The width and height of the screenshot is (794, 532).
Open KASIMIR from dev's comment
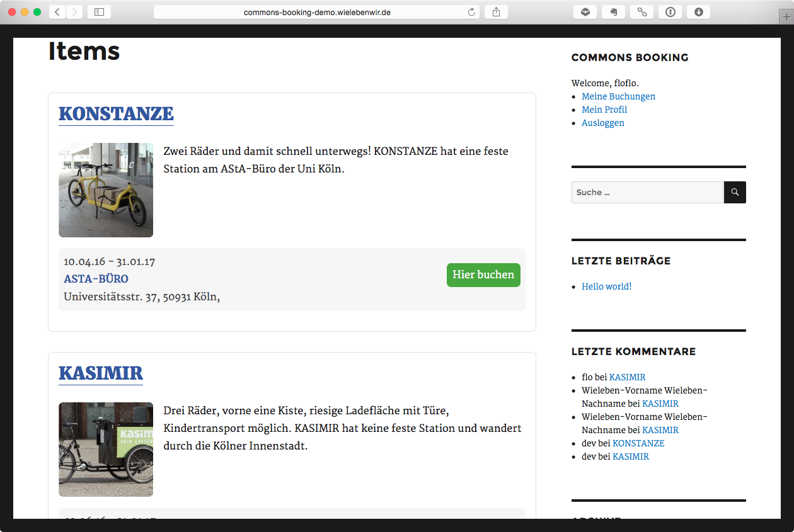[x=631, y=456]
